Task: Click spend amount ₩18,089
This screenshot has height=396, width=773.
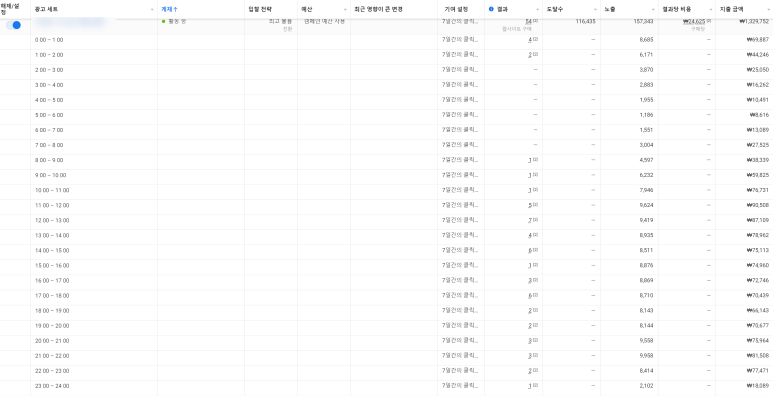Action: point(758,386)
